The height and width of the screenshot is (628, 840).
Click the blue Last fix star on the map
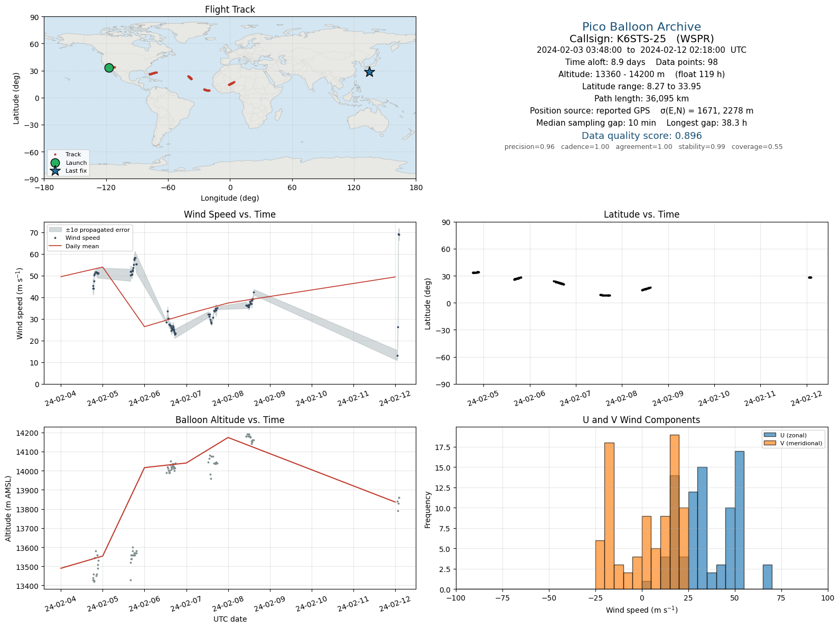369,72
